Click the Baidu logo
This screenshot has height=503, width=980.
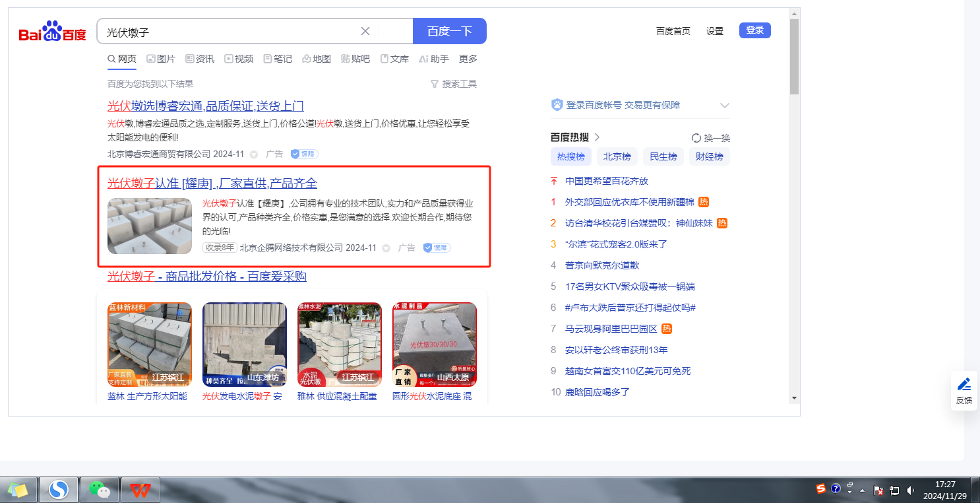coord(52,31)
